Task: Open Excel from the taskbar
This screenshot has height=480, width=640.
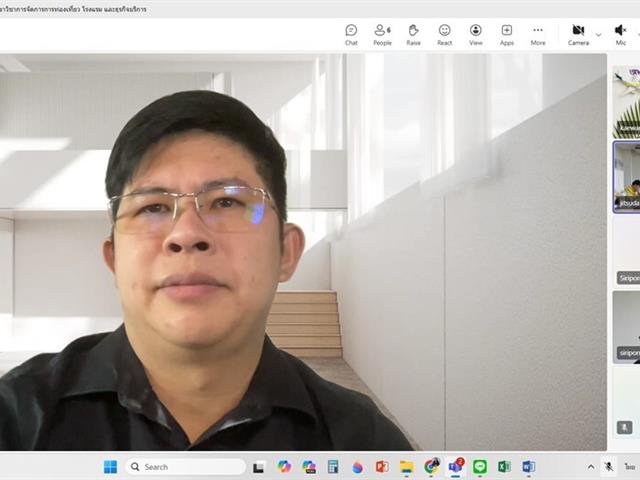Action: 504,467
